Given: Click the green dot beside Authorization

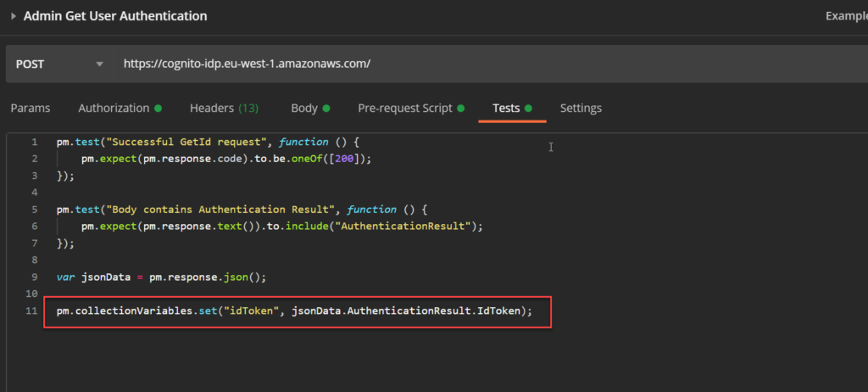Looking at the screenshot, I should (158, 109).
